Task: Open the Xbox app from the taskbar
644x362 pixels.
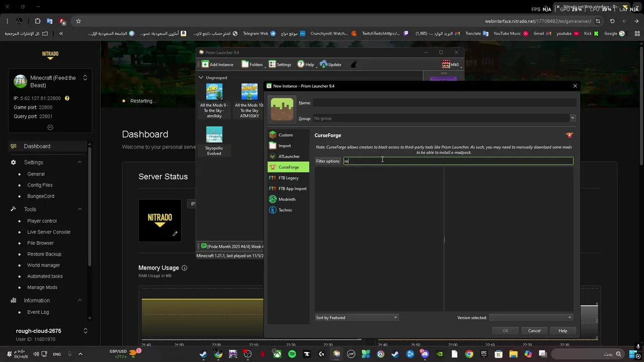Action: [x=277, y=354]
